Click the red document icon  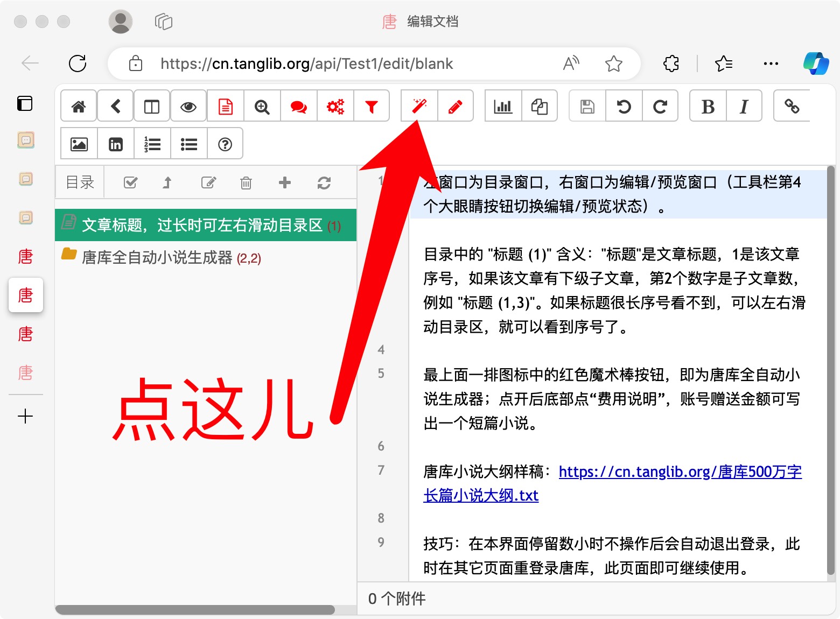[225, 106]
